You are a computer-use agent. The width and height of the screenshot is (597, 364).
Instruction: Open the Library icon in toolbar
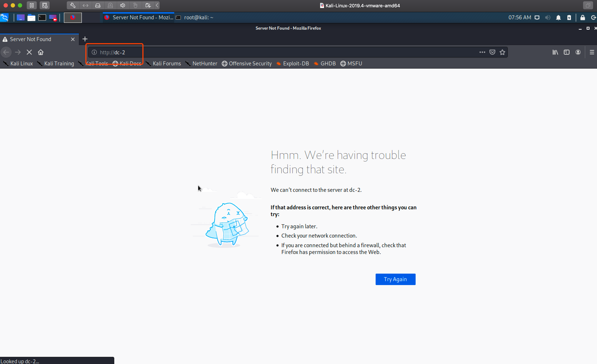pos(555,52)
